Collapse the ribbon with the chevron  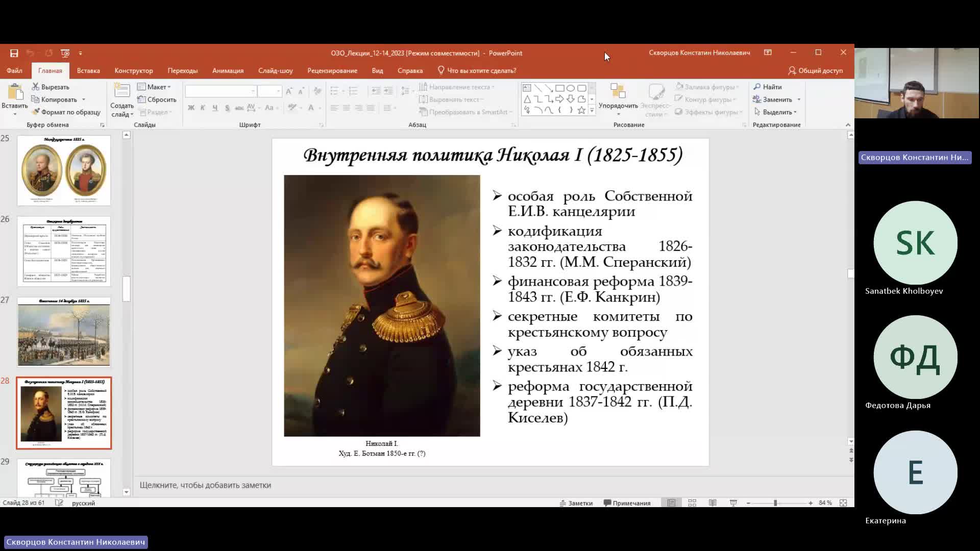[848, 125]
